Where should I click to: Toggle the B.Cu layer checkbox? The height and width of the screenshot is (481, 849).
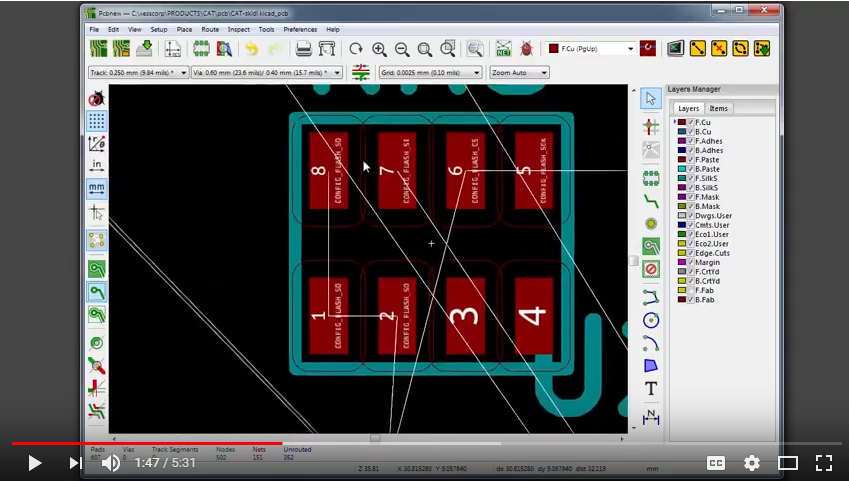tap(690, 132)
